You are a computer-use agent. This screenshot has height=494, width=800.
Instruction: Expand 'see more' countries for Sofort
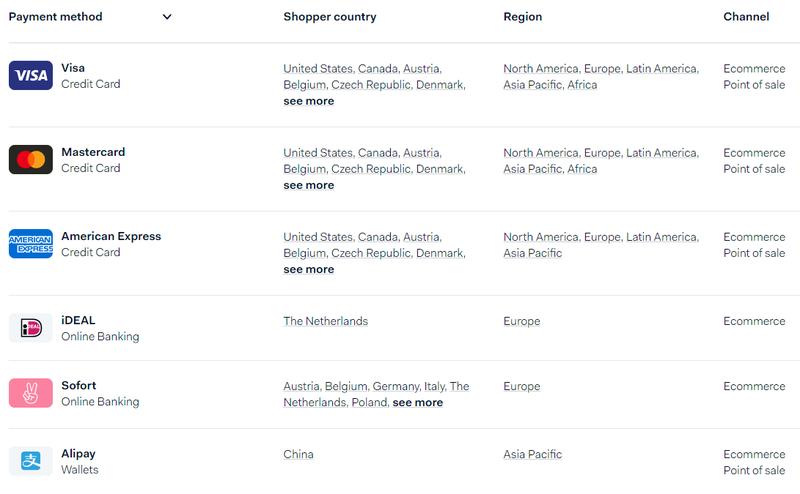click(x=417, y=402)
